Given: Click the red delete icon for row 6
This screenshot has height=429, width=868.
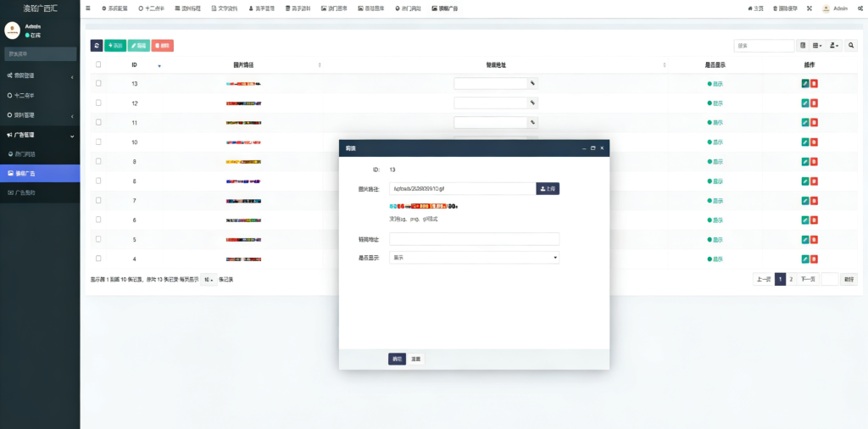Looking at the screenshot, I should click(815, 220).
